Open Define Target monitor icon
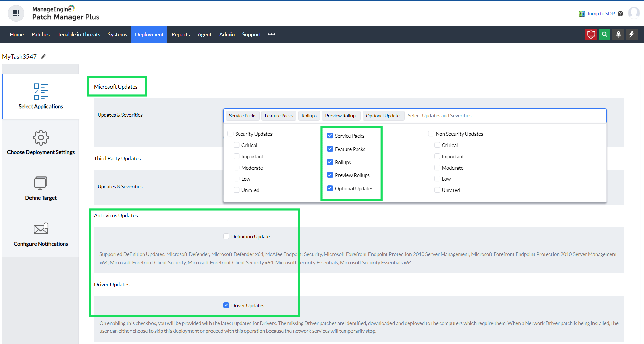The height and width of the screenshot is (344, 644). point(41,183)
